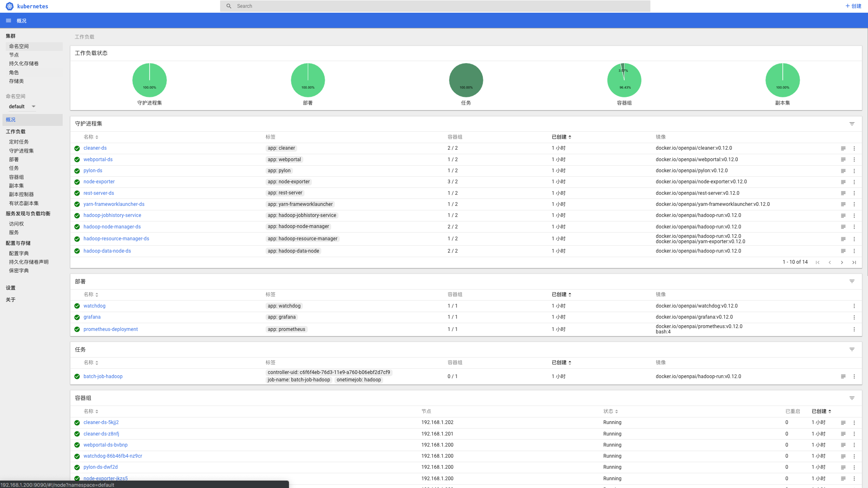Select 节点 in cluster sidebar
This screenshot has height=488, width=868.
pyautogui.click(x=14, y=55)
